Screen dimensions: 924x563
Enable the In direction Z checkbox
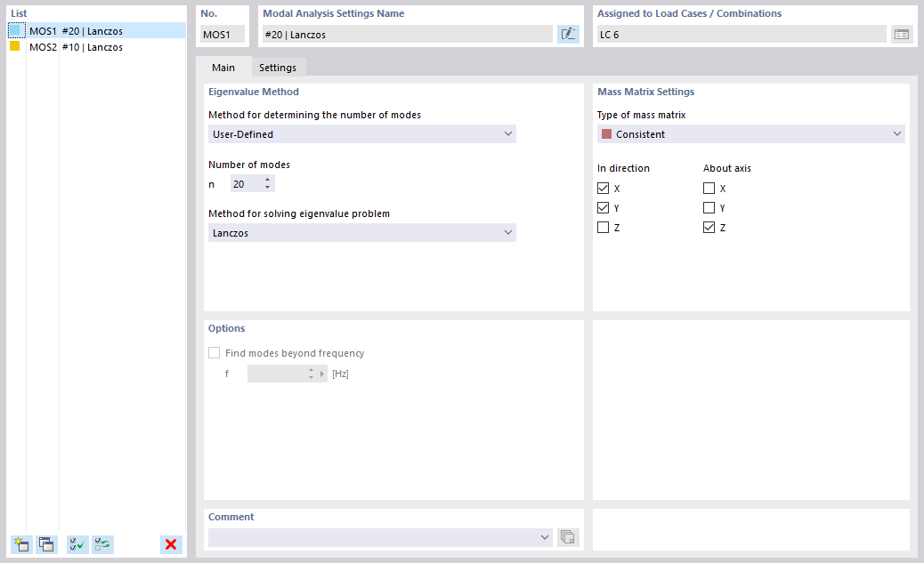click(604, 228)
